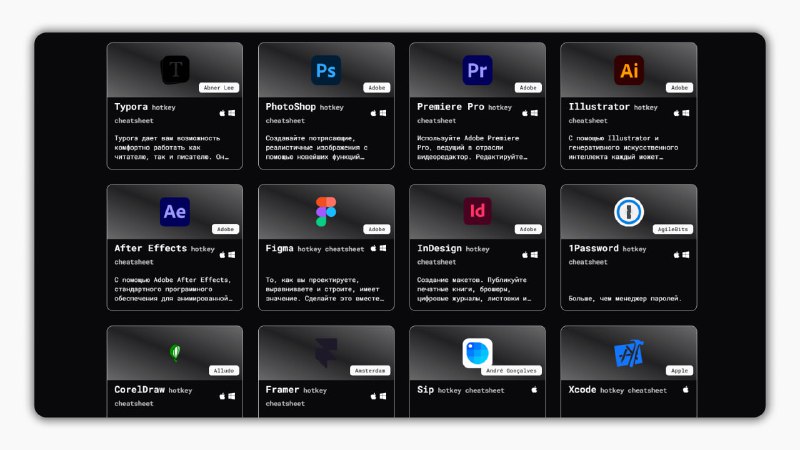The width and height of the screenshot is (800, 450).
Task: Click the Adobe tag on PhotoShop card
Action: click(377, 88)
